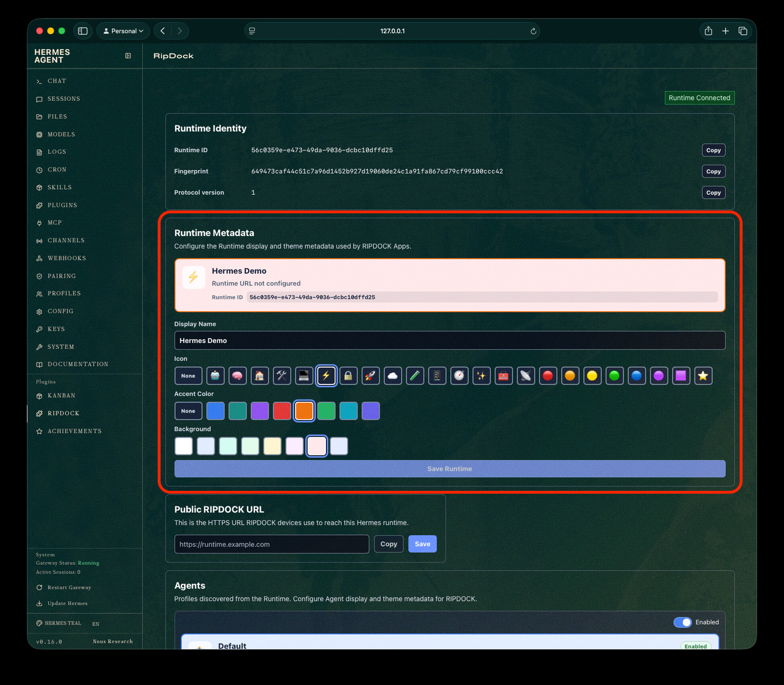Open the browser Share menu
Screen dimensions: 784x685
[708, 31]
